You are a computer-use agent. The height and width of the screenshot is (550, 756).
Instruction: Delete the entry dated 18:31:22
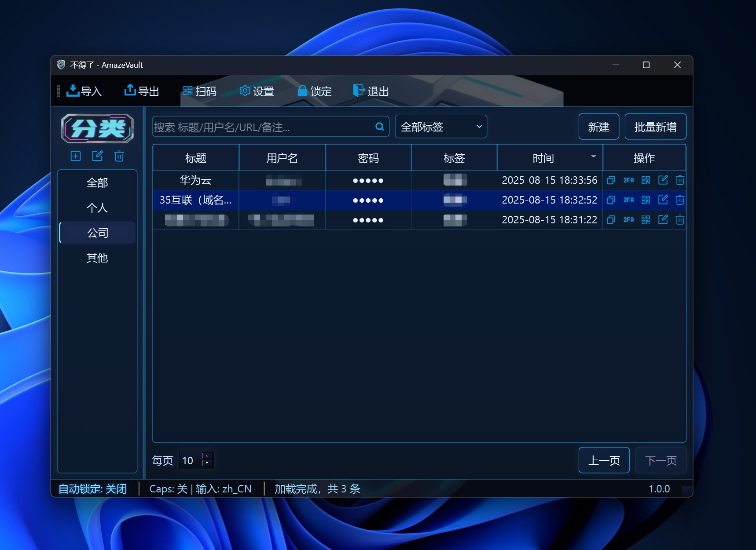point(680,220)
